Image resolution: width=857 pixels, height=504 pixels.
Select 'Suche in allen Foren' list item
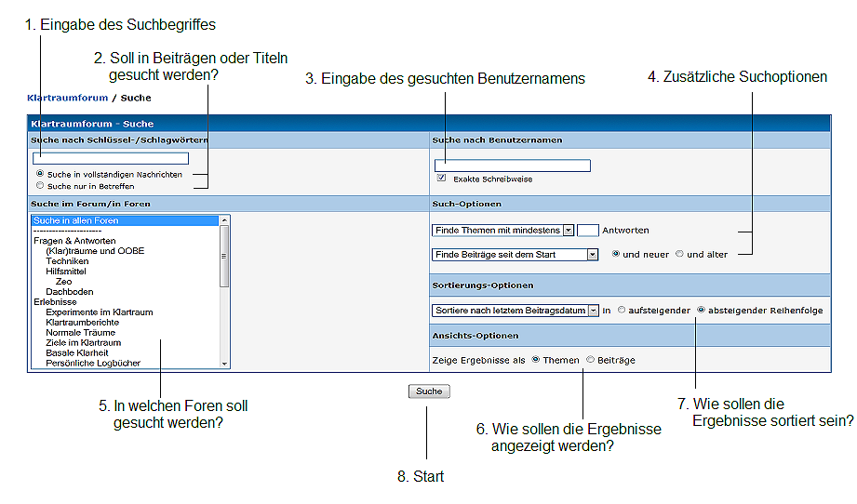point(76,220)
